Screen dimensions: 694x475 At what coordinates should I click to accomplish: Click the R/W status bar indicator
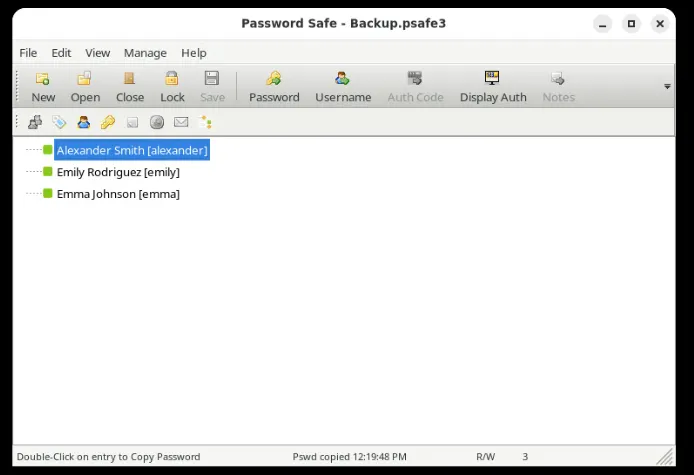point(486,456)
